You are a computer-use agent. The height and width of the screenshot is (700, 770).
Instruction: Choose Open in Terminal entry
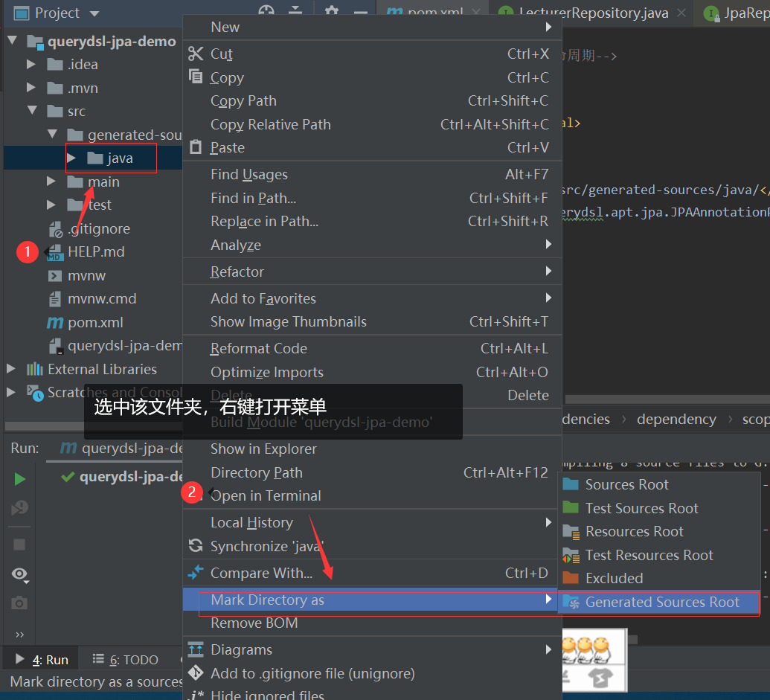[372, 495]
